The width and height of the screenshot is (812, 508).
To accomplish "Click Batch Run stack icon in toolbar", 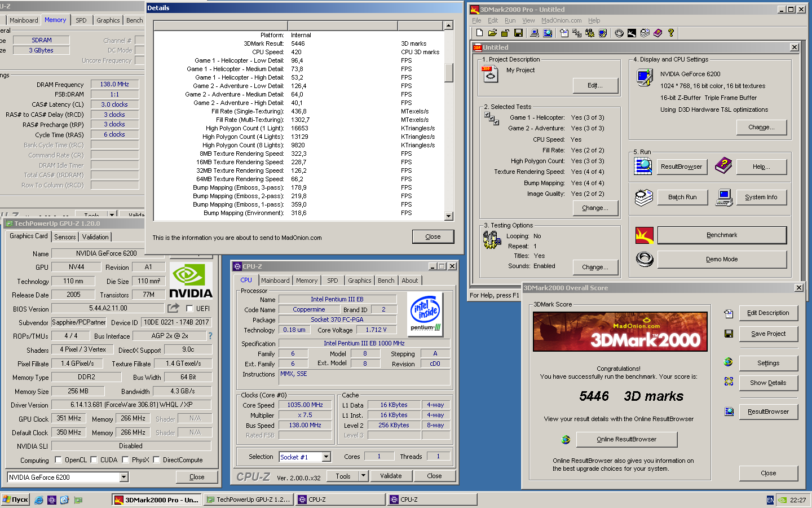I will click(x=645, y=33).
